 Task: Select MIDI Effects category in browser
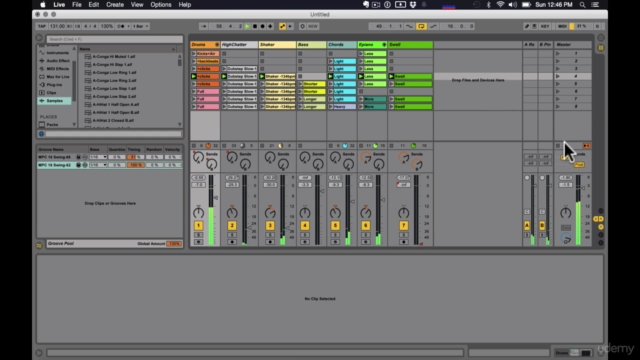click(x=55, y=69)
